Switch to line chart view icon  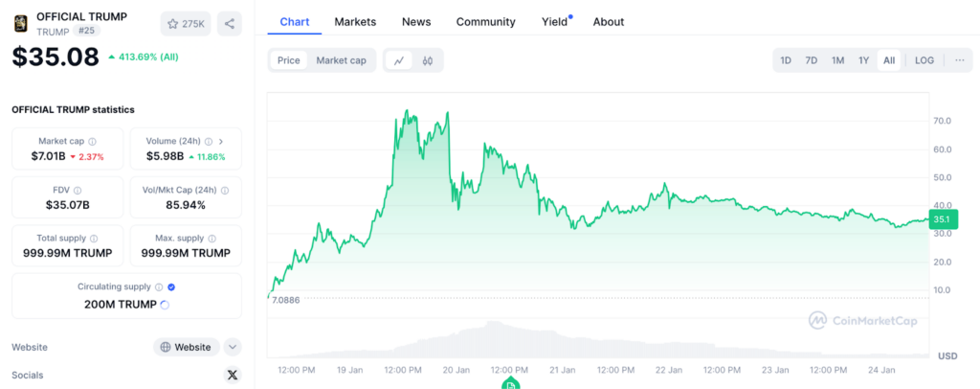(x=399, y=60)
